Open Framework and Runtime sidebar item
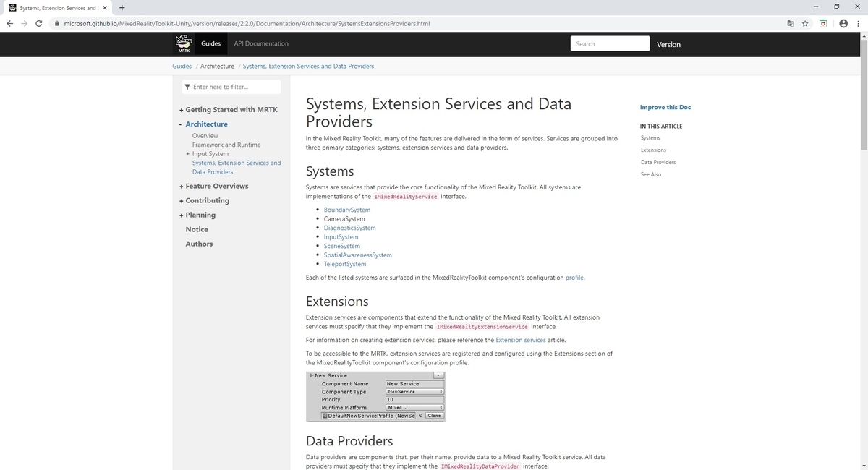The image size is (868, 470). 226,145
